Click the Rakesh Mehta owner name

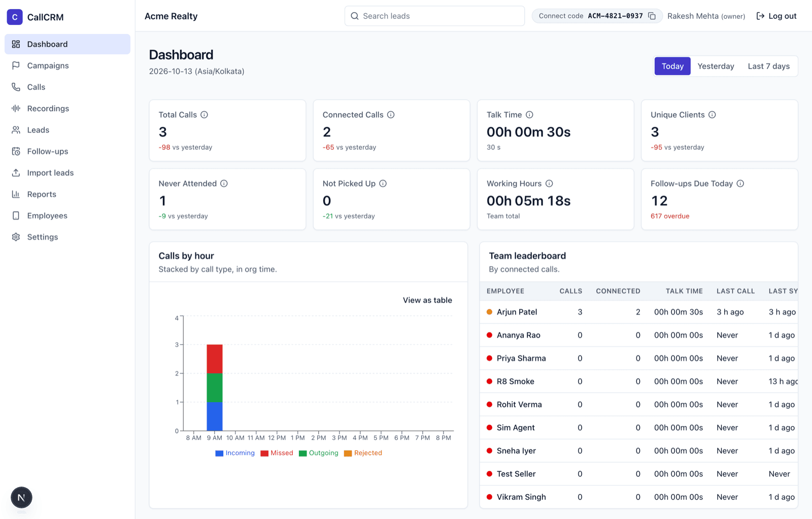click(706, 16)
